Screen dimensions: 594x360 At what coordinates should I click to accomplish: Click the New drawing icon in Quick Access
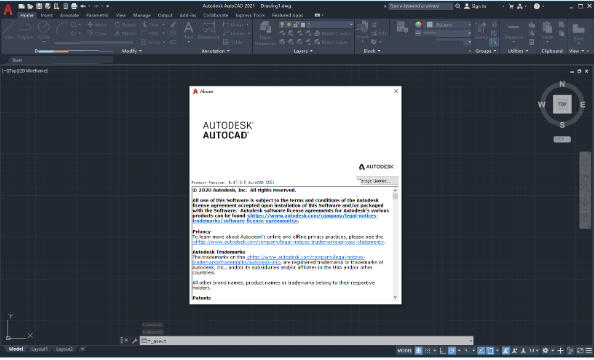(22, 6)
